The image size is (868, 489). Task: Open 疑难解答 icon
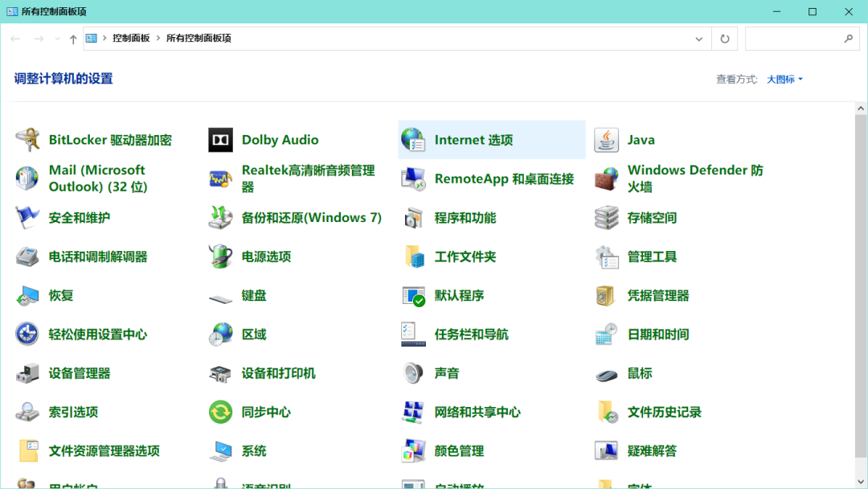coord(606,450)
